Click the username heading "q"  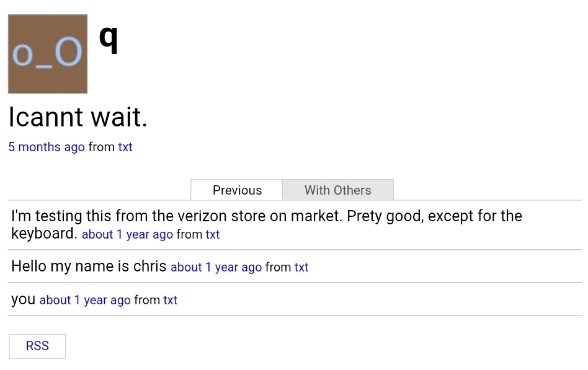point(109,37)
